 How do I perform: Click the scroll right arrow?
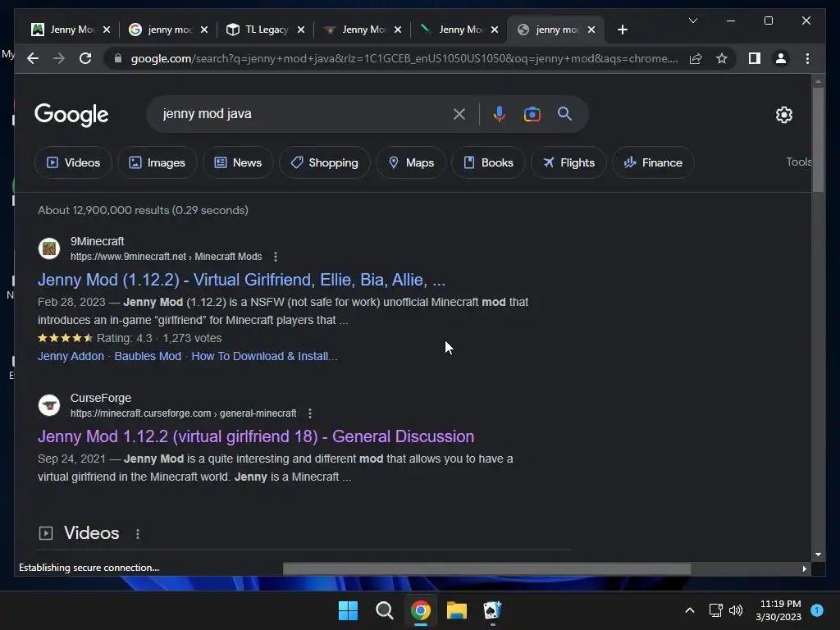804,569
